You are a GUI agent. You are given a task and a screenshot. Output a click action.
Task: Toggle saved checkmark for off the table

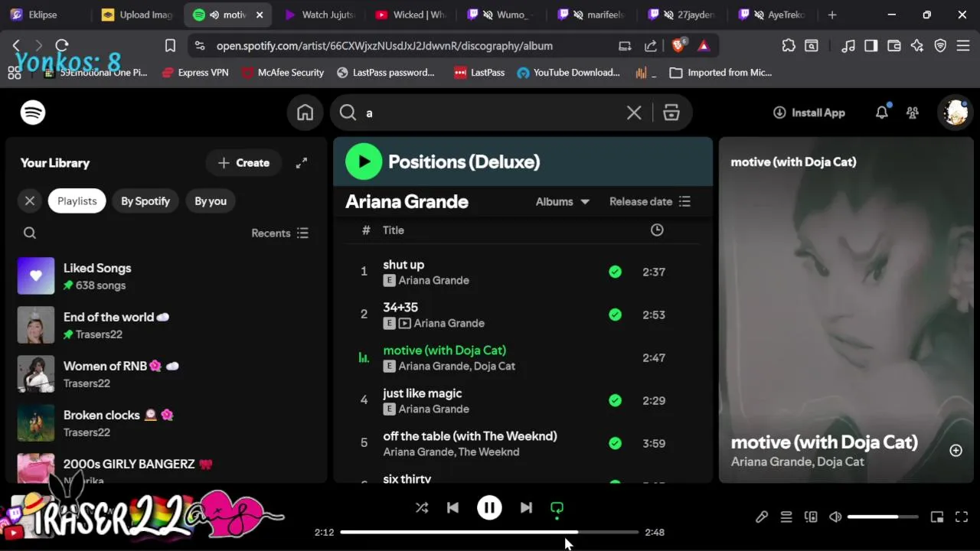pyautogui.click(x=615, y=443)
